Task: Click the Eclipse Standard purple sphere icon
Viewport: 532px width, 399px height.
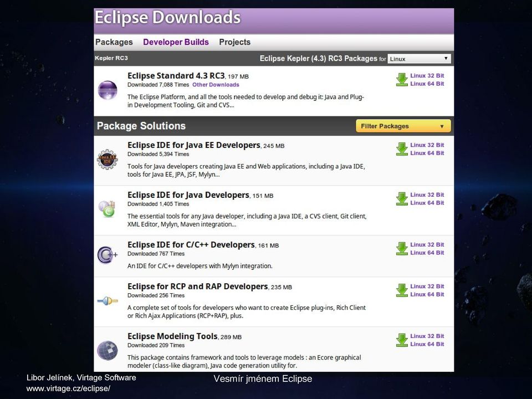Action: pyautogui.click(x=108, y=90)
